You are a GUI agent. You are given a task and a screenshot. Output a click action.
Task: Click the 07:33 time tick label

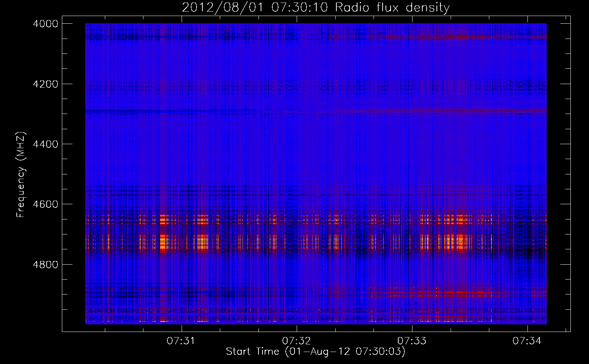(412, 341)
